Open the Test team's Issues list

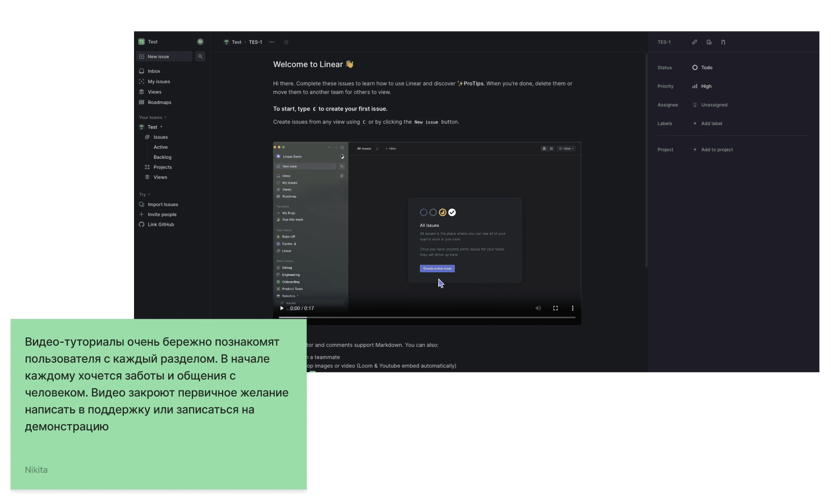(160, 137)
